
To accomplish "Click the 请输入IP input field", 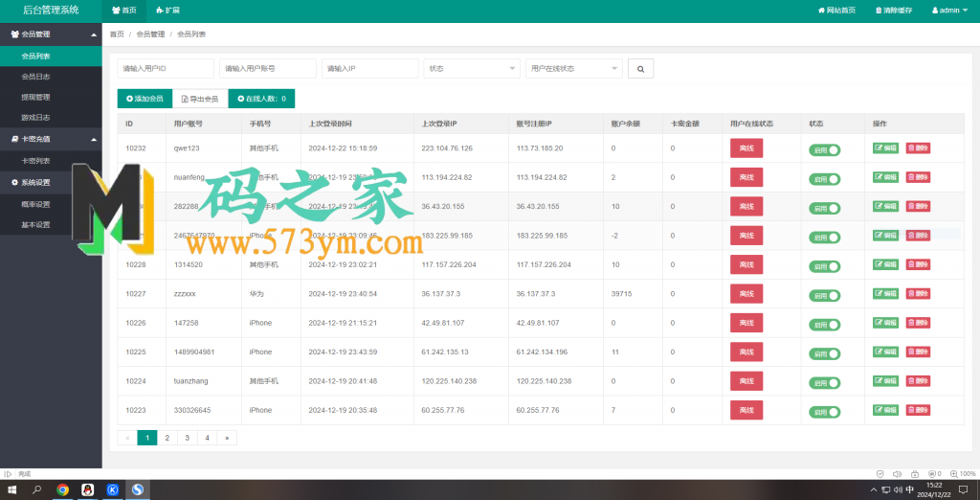I will pos(370,69).
